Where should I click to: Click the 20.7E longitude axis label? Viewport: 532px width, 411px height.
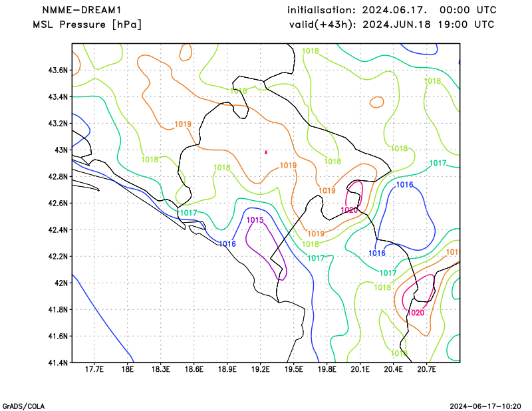(x=426, y=369)
